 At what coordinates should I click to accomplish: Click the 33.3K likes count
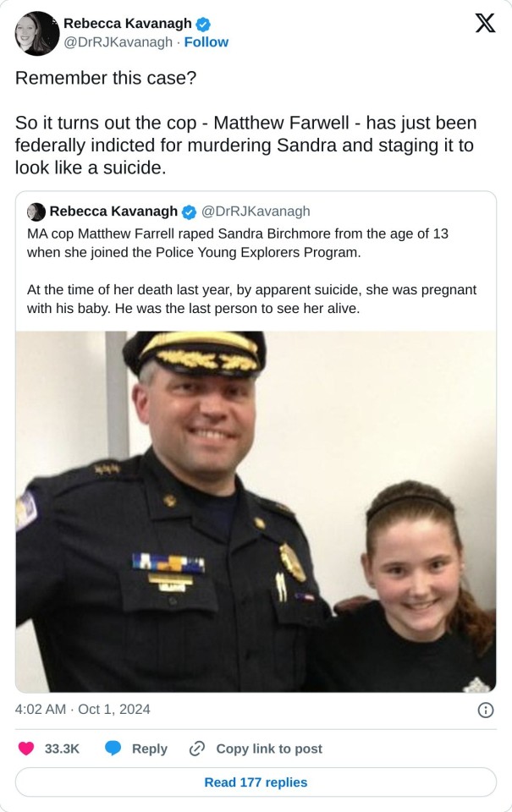pyautogui.click(x=62, y=749)
